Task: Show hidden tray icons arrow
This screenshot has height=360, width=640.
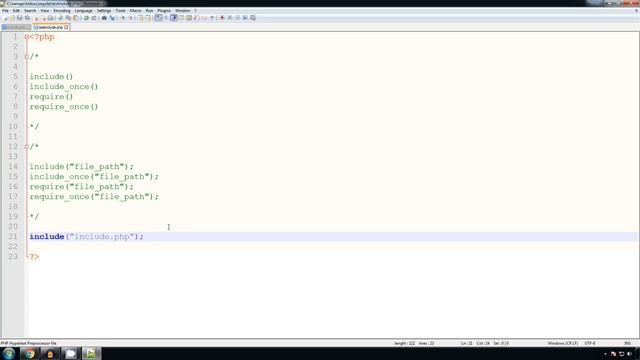Action: coord(605,354)
